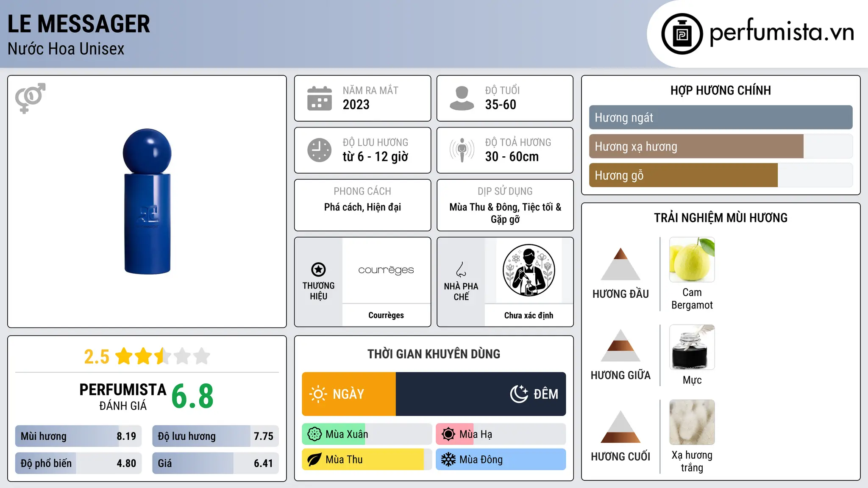Click the 6.8 Perfumista score
Viewport: 868px width, 488px height.
[192, 396]
